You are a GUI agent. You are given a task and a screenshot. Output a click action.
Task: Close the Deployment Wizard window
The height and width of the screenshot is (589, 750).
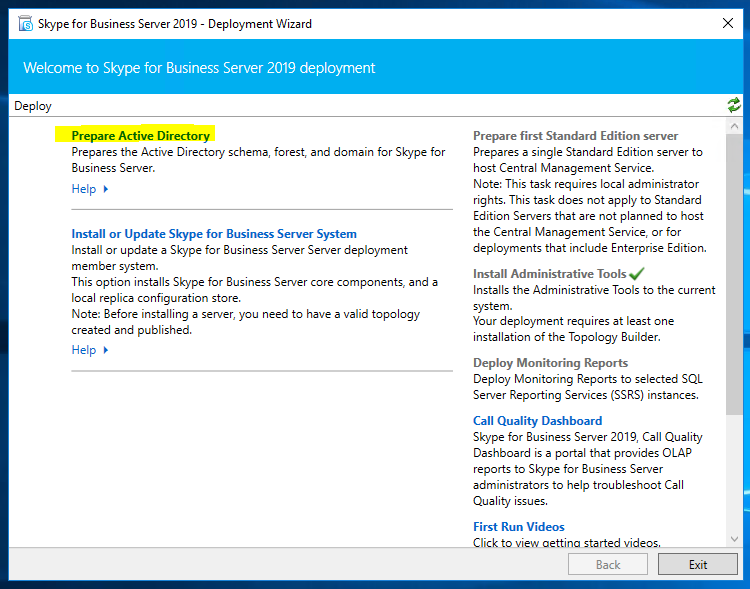click(x=726, y=23)
